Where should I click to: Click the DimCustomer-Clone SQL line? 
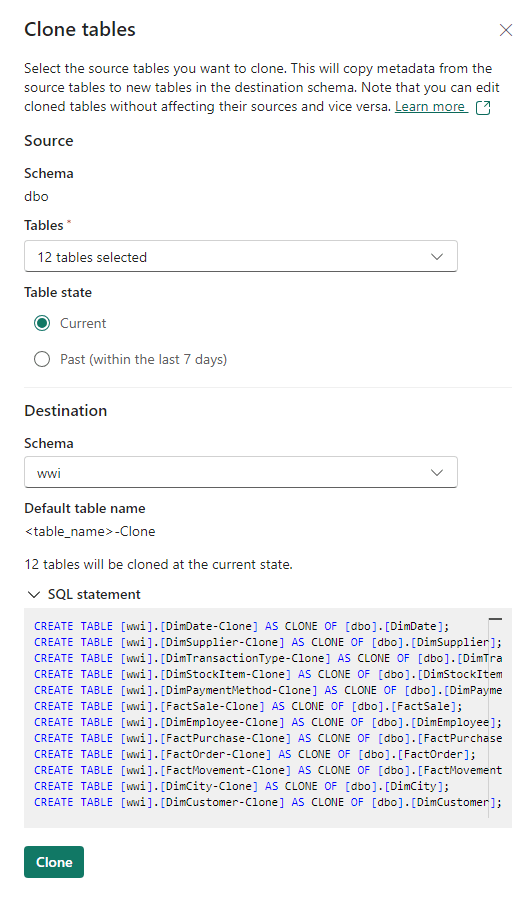pyautogui.click(x=268, y=802)
